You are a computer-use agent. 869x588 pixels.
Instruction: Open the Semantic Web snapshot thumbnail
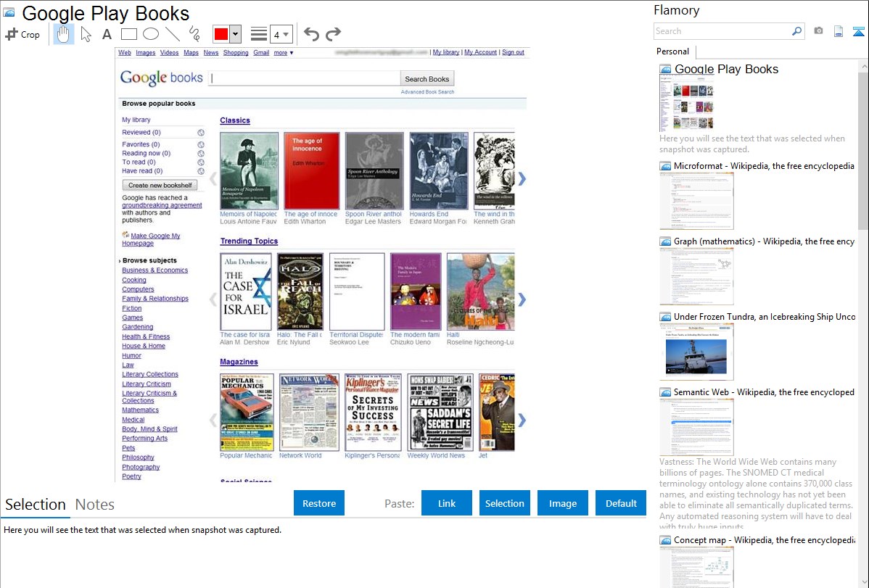coord(696,427)
